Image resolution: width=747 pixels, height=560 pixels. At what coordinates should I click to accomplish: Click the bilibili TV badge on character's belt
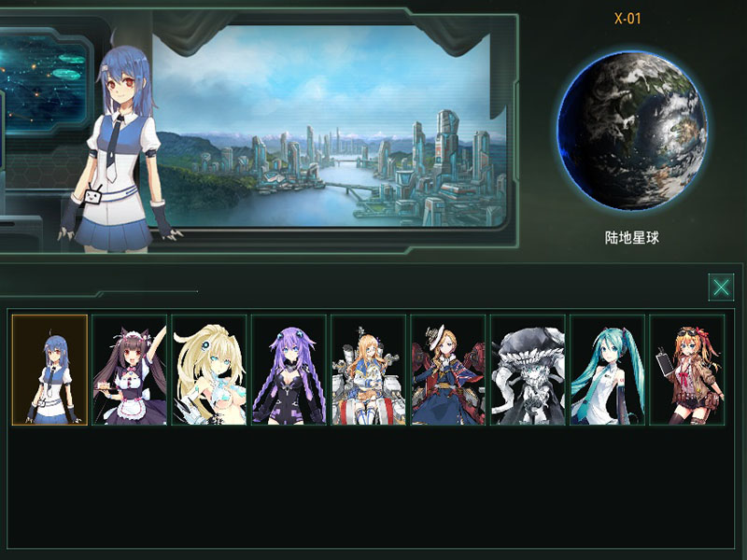coord(92,195)
